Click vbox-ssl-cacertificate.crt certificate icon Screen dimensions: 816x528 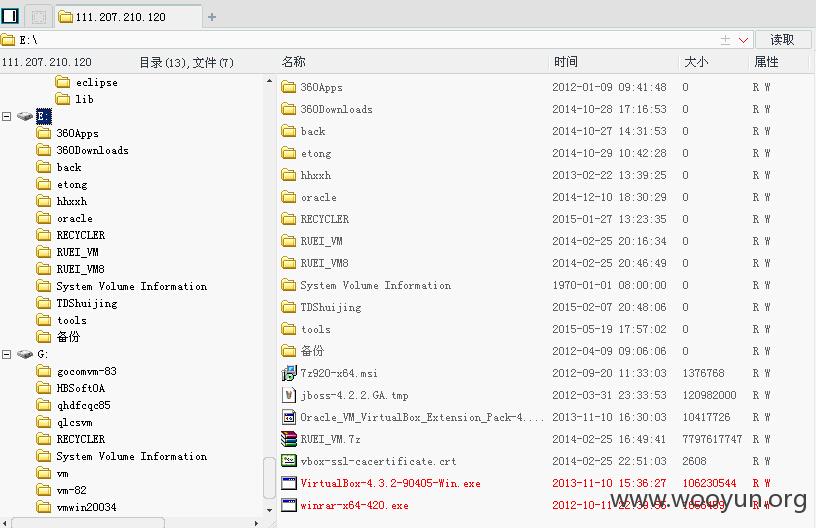click(289, 461)
